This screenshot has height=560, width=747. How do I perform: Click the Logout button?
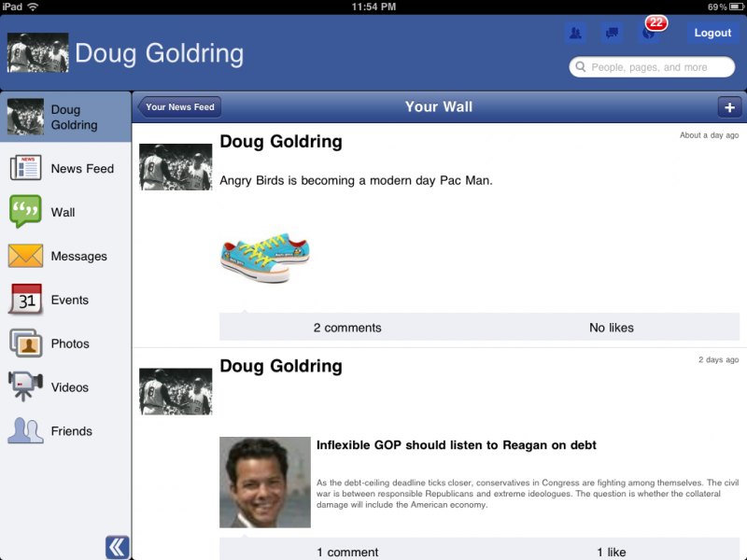[712, 33]
